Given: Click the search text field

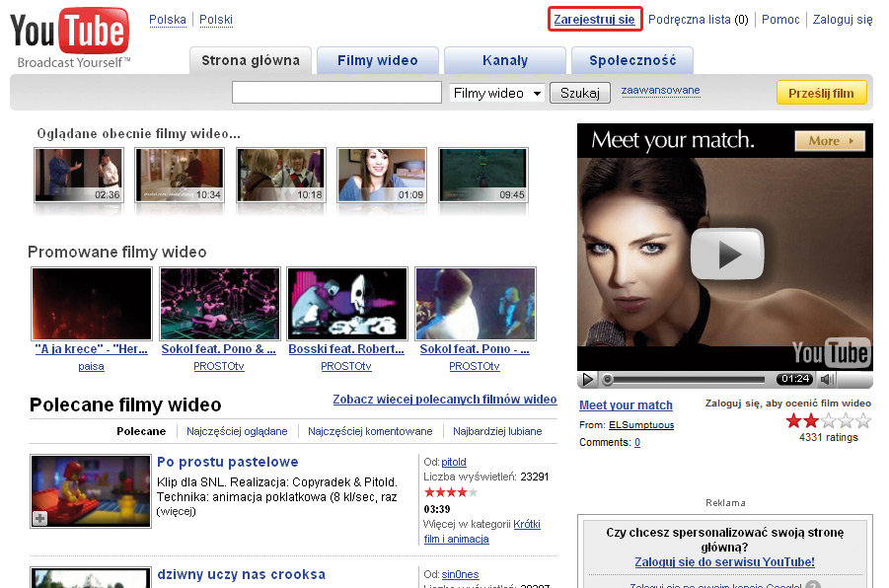Looking at the screenshot, I should click(336, 93).
